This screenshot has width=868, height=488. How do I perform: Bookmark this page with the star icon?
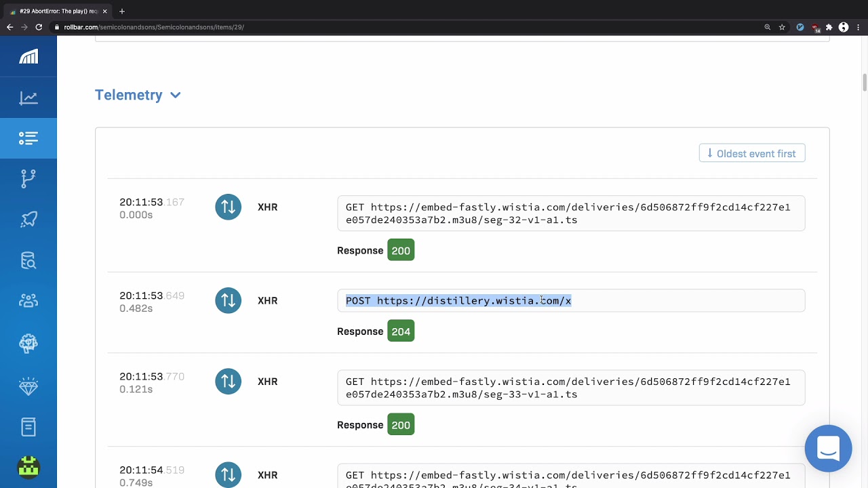coord(782,27)
